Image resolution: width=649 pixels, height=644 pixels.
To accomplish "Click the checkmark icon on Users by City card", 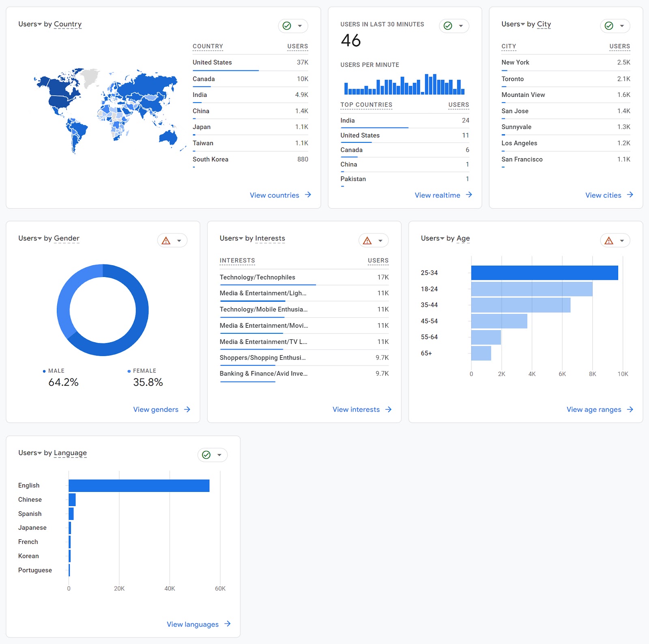I will point(608,26).
